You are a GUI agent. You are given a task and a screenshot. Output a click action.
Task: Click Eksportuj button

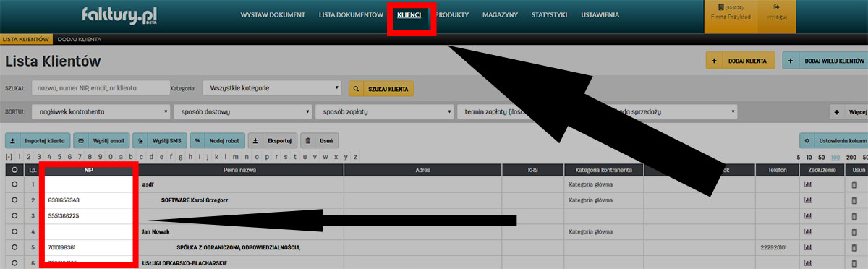273,140
